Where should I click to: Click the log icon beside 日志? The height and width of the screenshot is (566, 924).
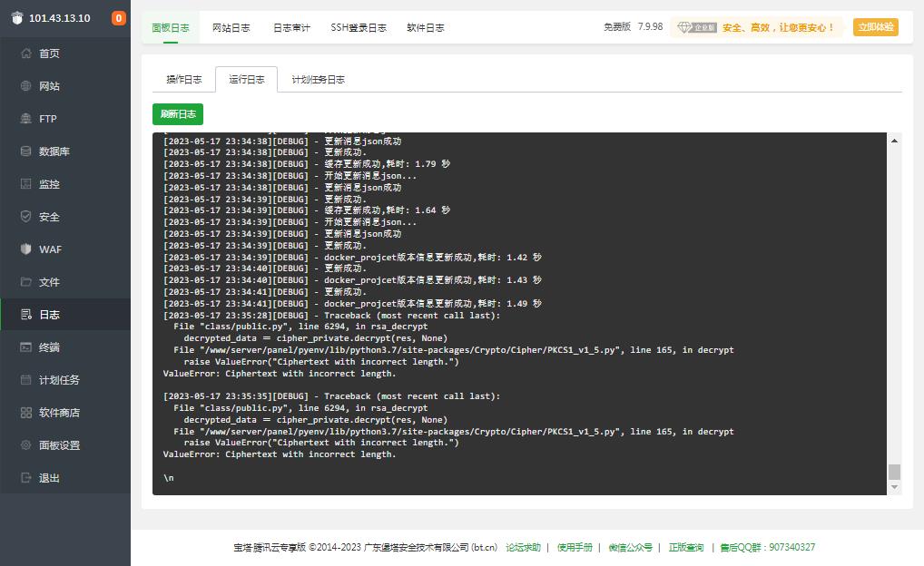26,315
